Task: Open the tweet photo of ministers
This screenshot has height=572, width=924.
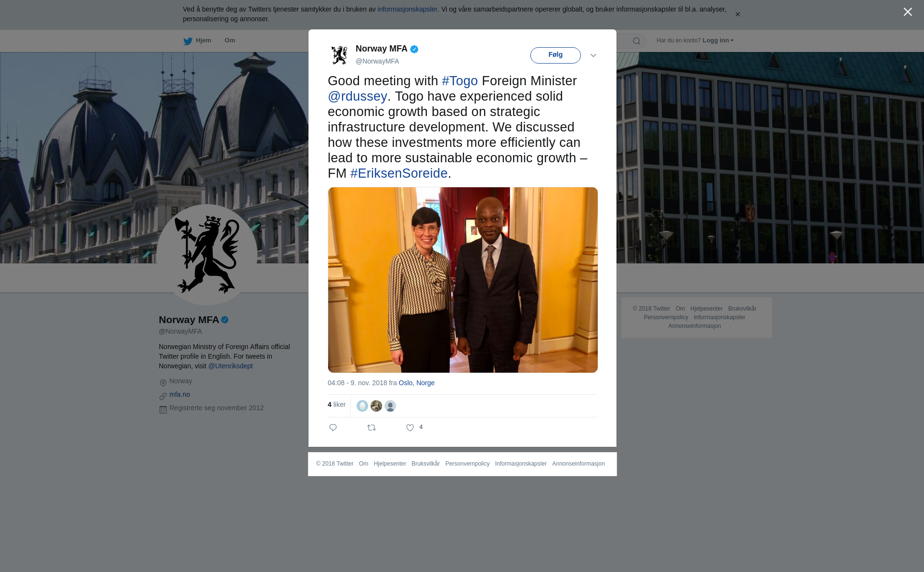Action: click(463, 280)
